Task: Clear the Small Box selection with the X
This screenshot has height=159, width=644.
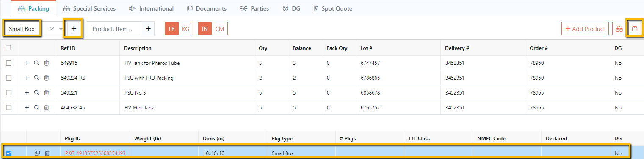Action: click(x=52, y=29)
